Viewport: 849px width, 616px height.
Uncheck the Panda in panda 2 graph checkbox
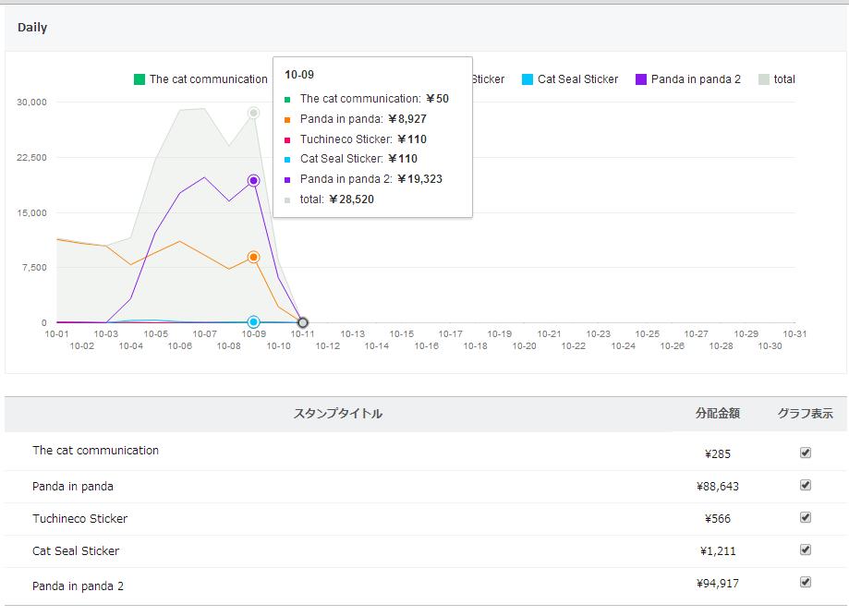coord(806,582)
